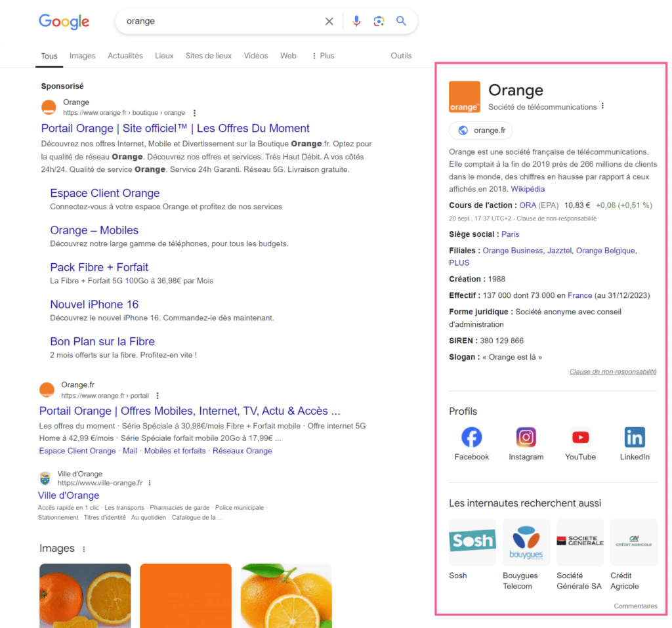Open the Ville d'Orange result title
This screenshot has width=672, height=628.
[68, 495]
